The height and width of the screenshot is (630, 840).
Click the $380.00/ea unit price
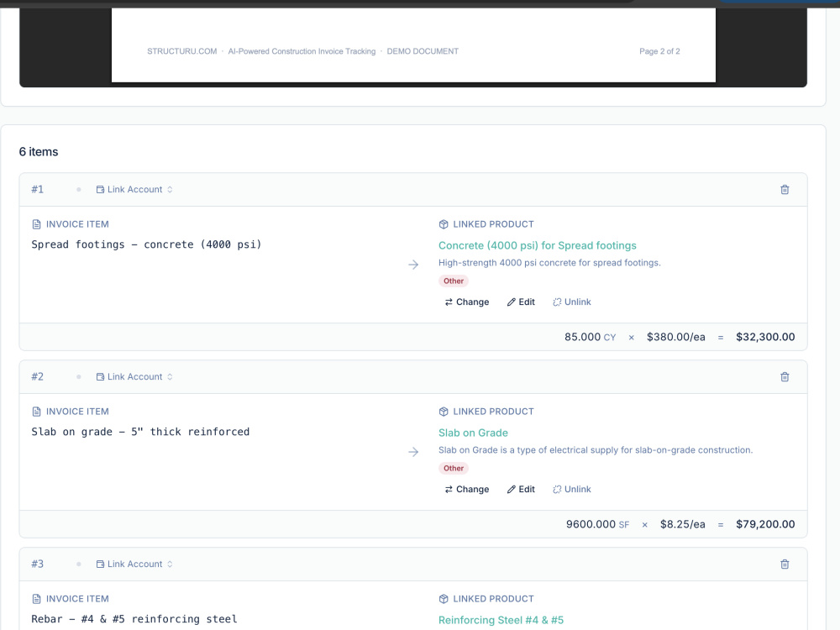point(675,337)
